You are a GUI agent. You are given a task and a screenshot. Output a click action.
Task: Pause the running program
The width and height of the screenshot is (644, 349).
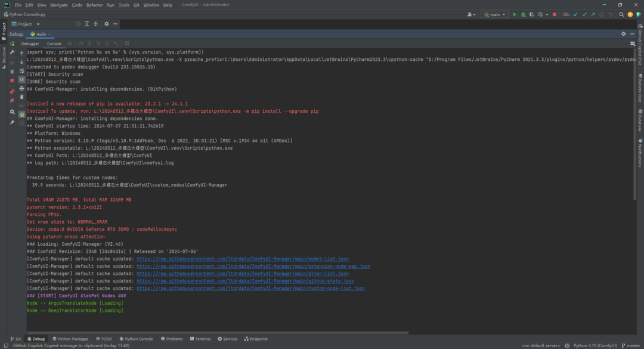(x=12, y=72)
